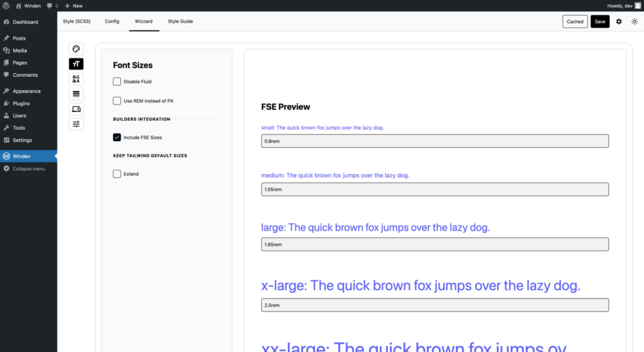Click the black Save button
The width and height of the screenshot is (644, 352).
coord(600,21)
